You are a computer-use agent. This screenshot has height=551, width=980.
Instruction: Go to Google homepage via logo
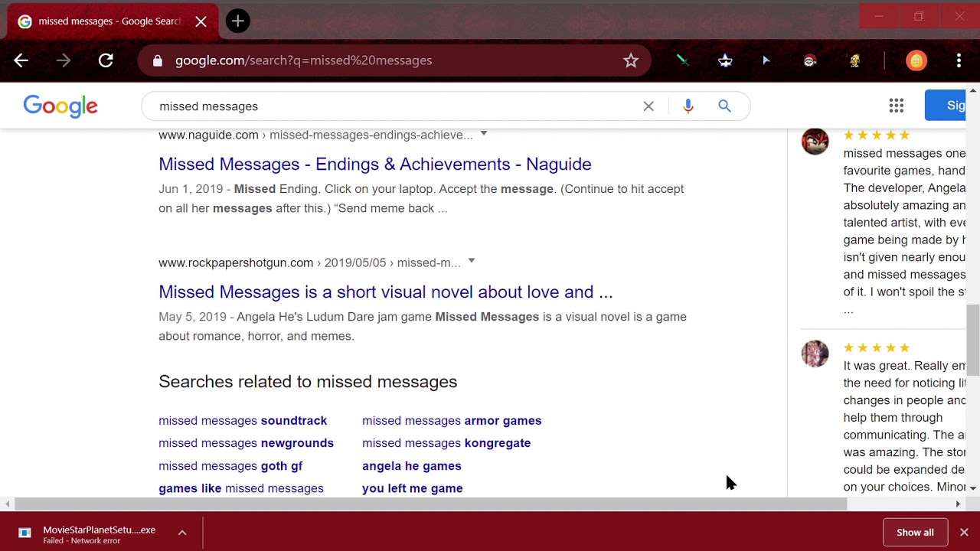click(x=60, y=106)
